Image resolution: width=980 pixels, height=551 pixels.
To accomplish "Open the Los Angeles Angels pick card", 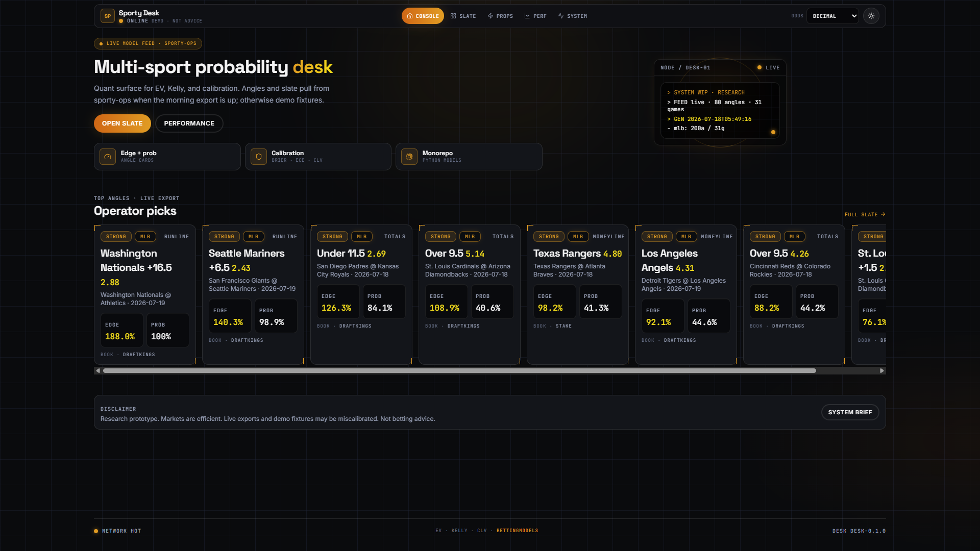I will (x=686, y=294).
